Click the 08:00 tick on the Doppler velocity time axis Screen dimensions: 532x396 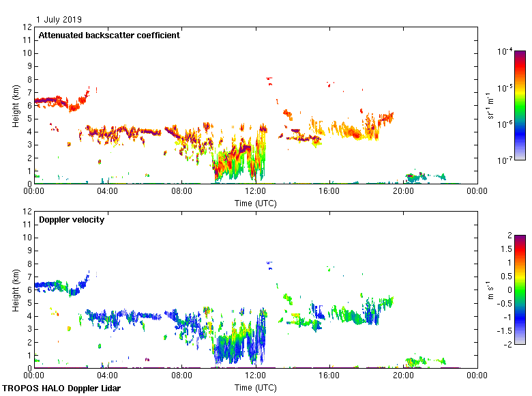pyautogui.click(x=181, y=376)
